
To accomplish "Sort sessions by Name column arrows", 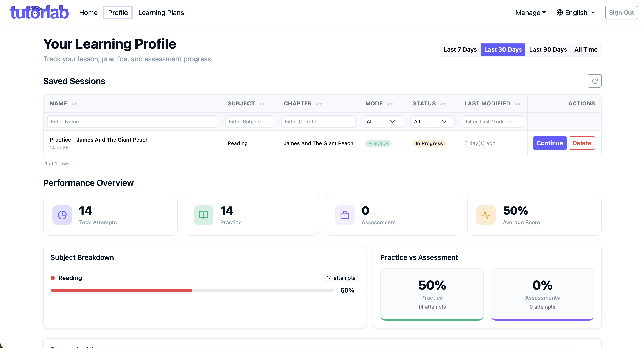I will tap(74, 104).
